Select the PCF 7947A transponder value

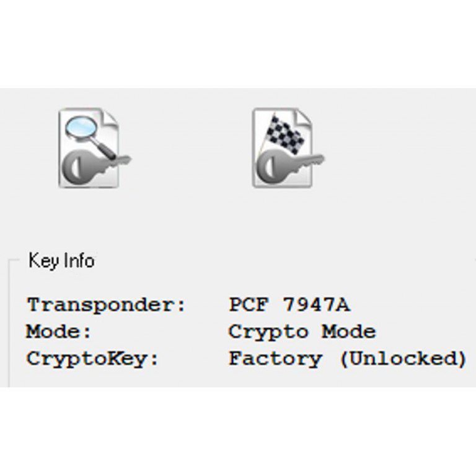click(x=289, y=305)
